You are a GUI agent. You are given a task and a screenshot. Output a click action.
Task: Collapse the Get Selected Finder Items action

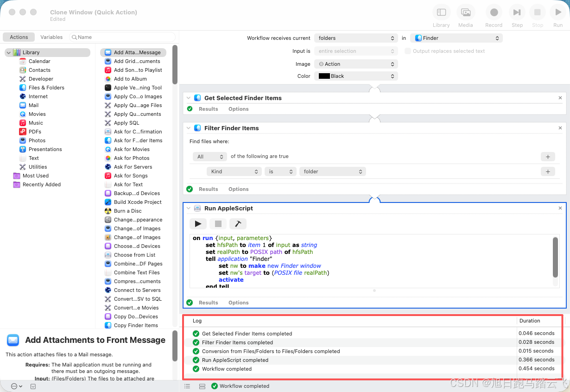tap(189, 98)
